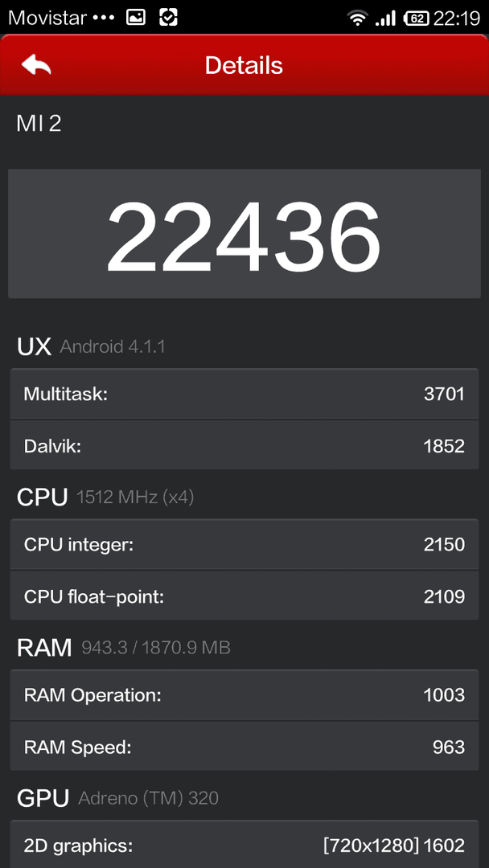This screenshot has width=489, height=868.
Task: Select the RAM Operation row
Action: click(x=244, y=695)
